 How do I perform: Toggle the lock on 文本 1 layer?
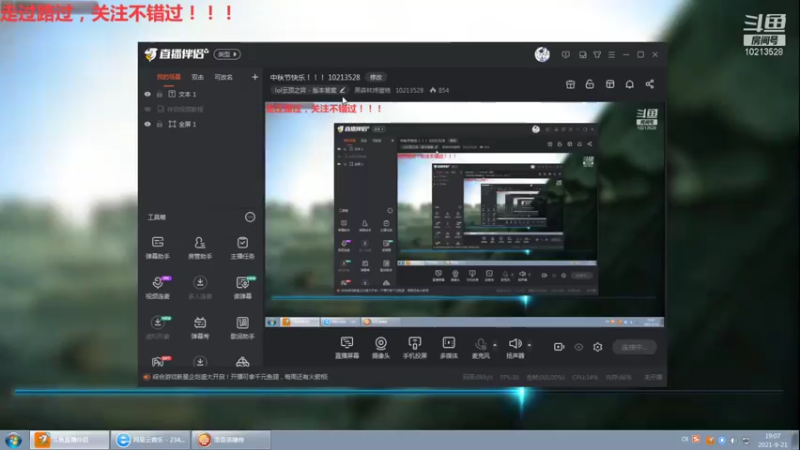(159, 94)
